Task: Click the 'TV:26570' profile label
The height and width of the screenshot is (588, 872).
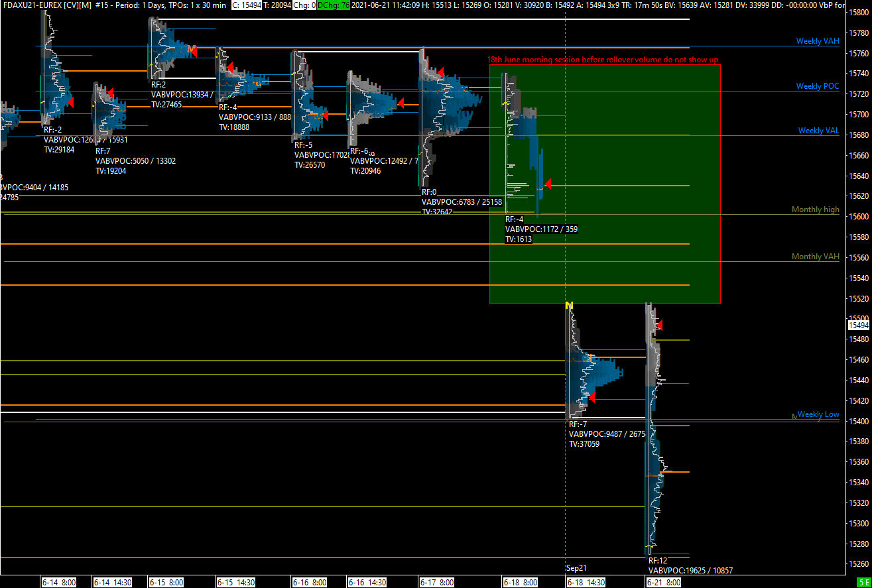Action: point(310,165)
